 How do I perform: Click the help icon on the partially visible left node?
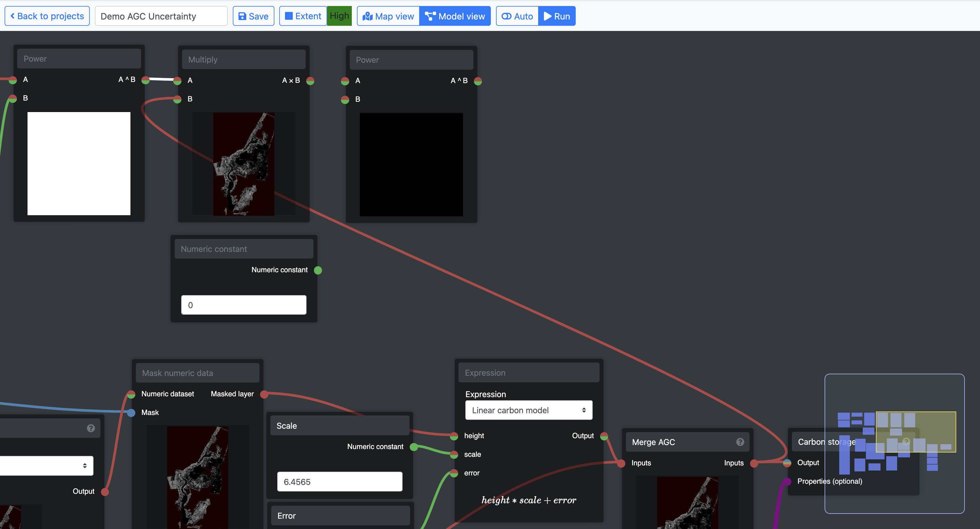(x=91, y=428)
